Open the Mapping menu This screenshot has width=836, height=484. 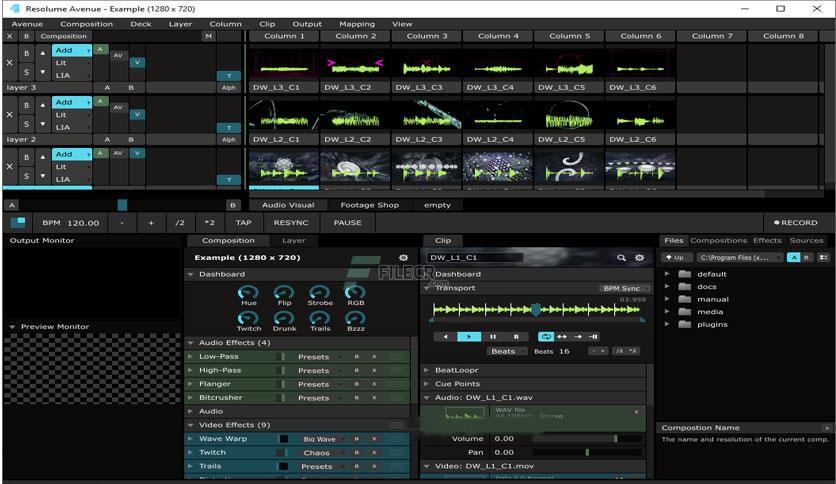[357, 24]
